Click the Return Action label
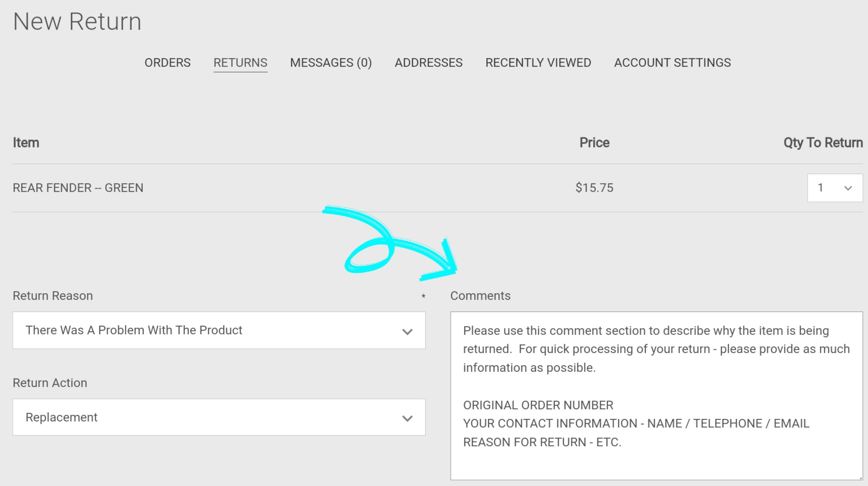Image resolution: width=868 pixels, height=486 pixels. 50,383
